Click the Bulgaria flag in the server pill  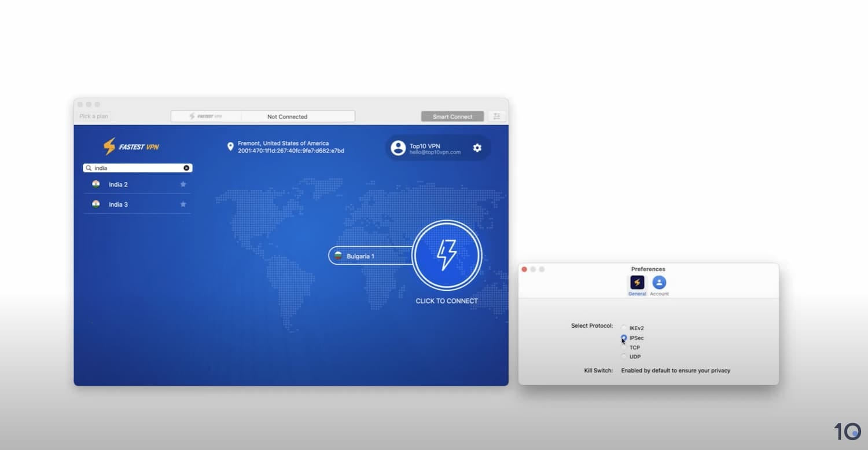pos(338,256)
